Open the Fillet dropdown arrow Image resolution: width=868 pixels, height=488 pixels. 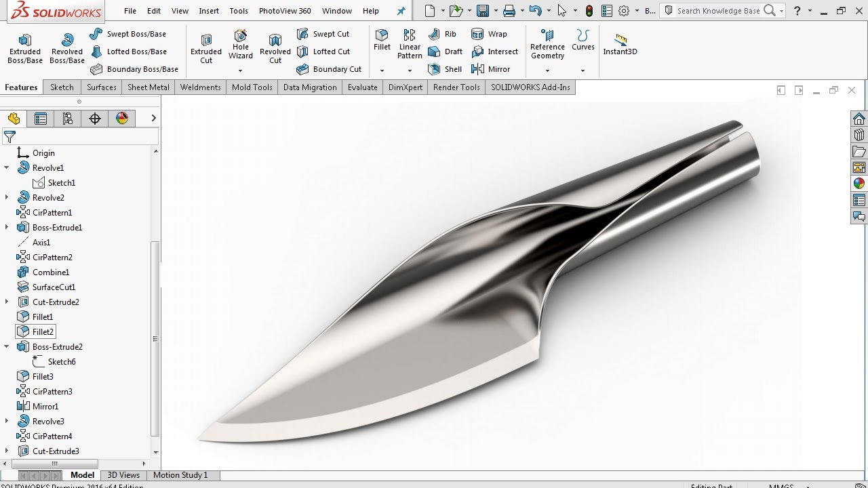pyautogui.click(x=382, y=70)
